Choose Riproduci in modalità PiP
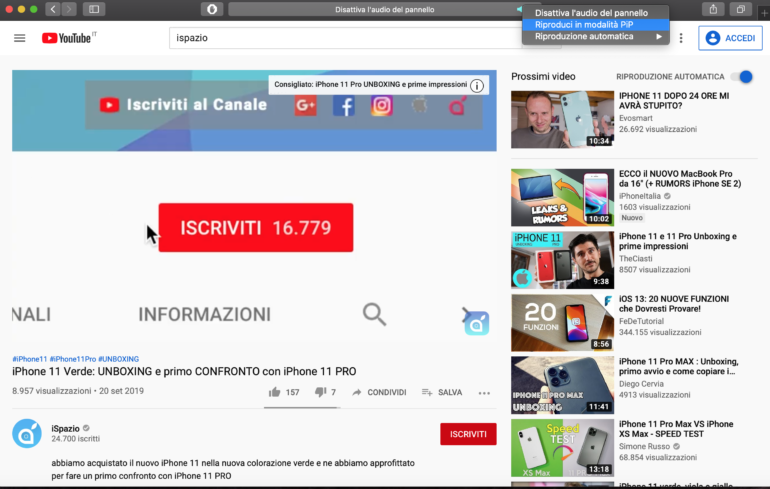Screen dimensions: 770x489 595,25
